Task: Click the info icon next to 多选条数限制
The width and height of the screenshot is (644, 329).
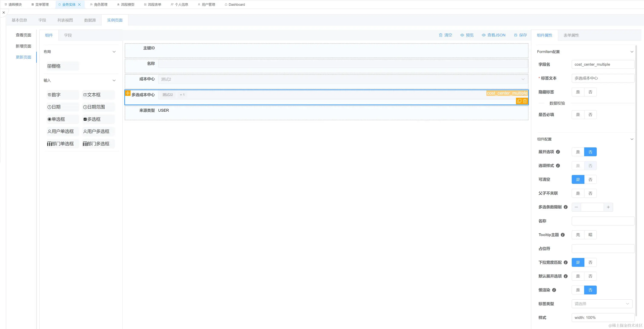Action: point(566,207)
